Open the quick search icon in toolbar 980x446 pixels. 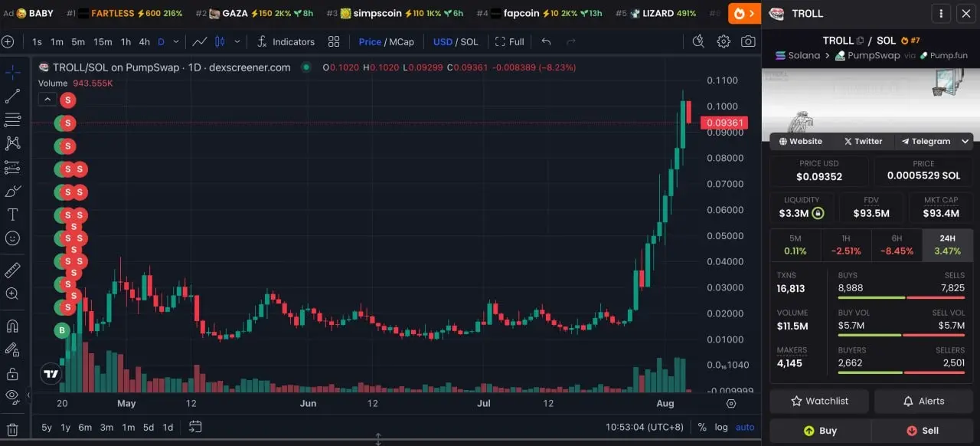point(698,41)
